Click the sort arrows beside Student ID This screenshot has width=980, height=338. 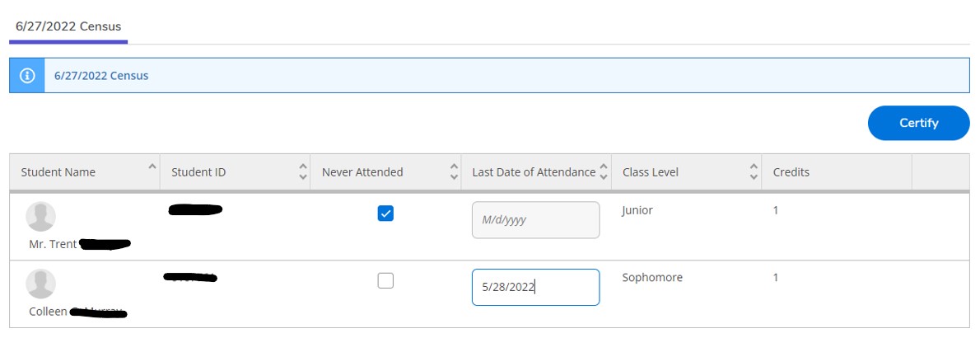(x=303, y=172)
